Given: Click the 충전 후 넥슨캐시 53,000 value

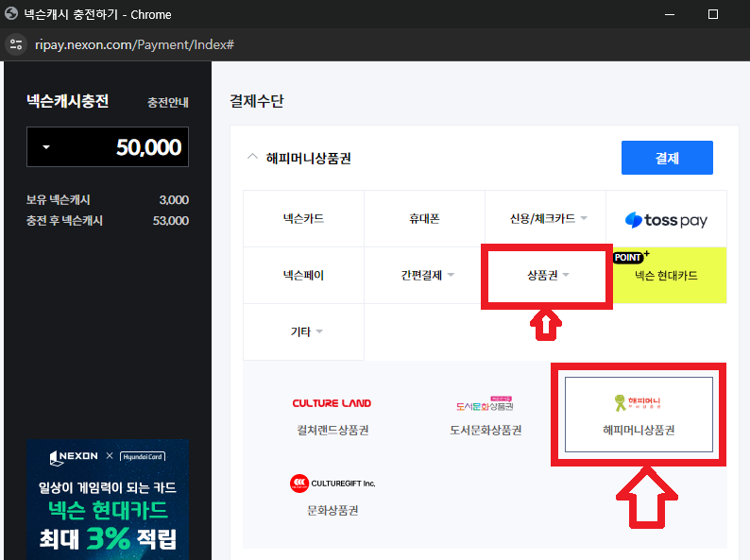Looking at the screenshot, I should click(171, 221).
